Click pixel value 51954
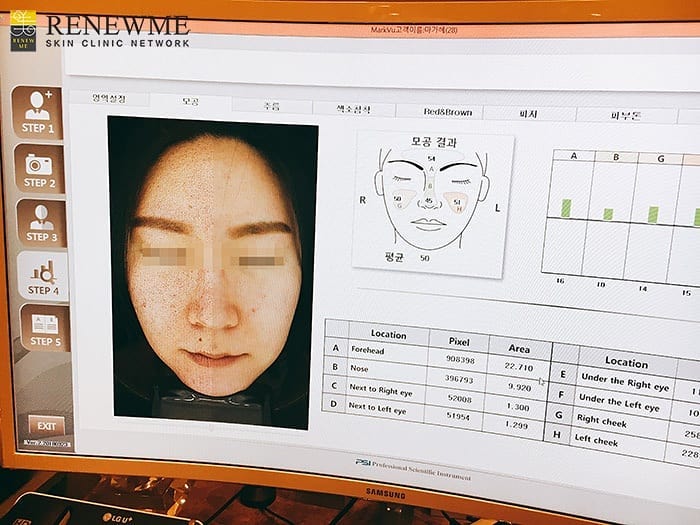This screenshot has width=700, height=525. (x=458, y=417)
